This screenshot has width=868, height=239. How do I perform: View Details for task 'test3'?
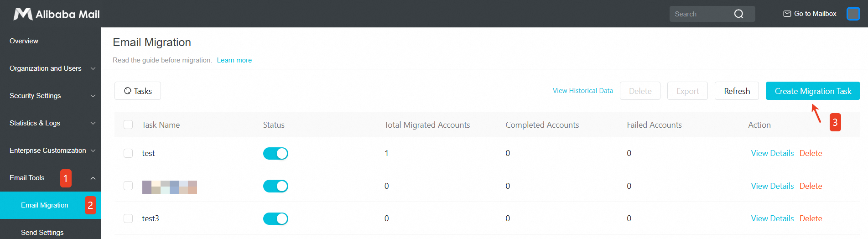[x=772, y=218]
